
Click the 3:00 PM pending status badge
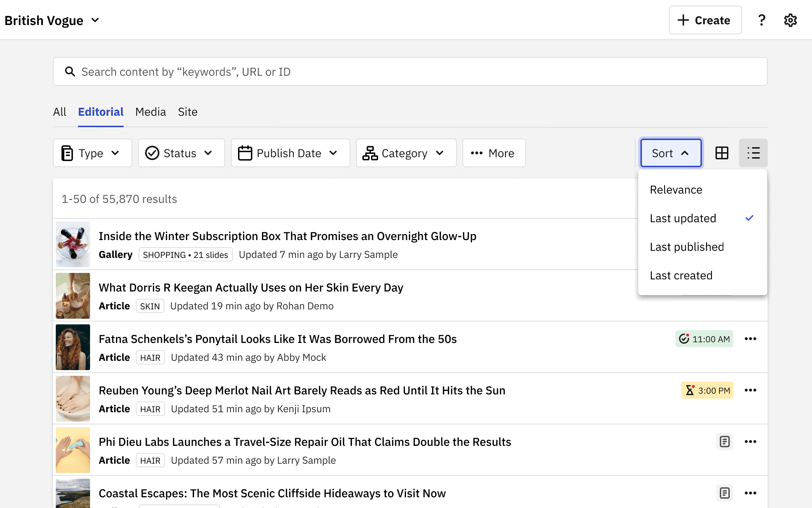[707, 390]
